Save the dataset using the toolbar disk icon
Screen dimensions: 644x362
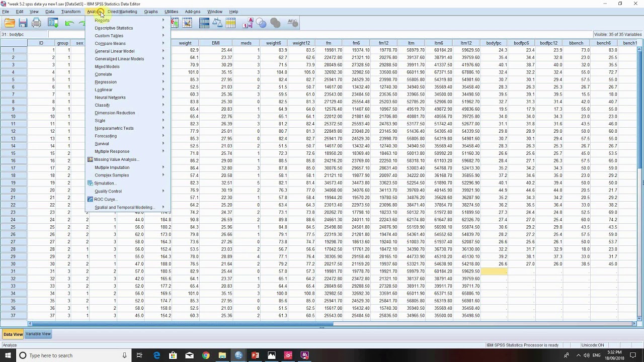pos(23,23)
